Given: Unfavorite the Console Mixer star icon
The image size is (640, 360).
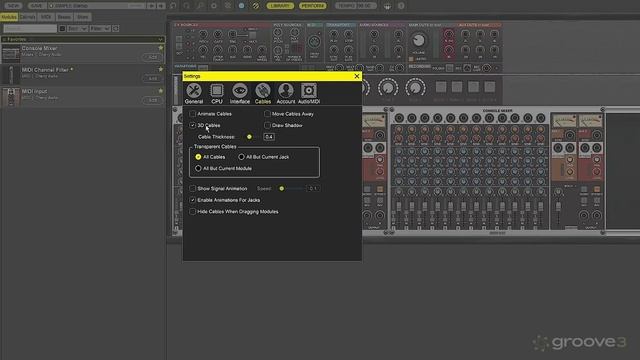Looking at the screenshot, I should click(x=161, y=48).
